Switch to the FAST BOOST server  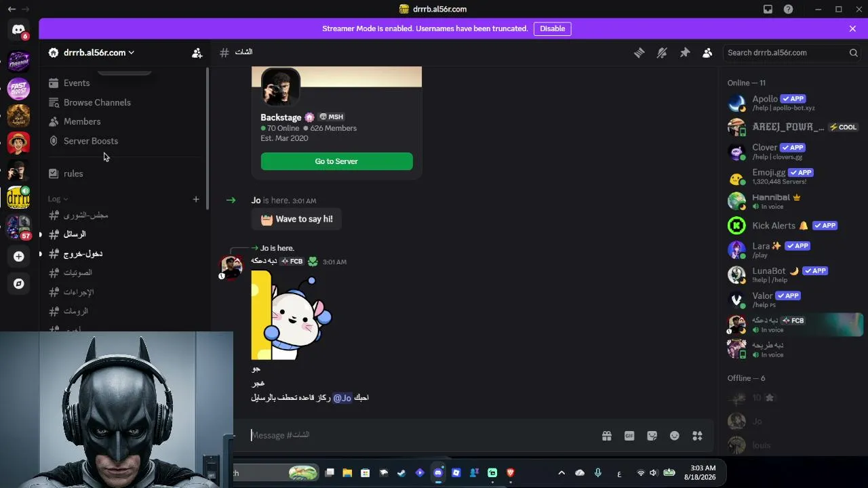click(x=18, y=88)
